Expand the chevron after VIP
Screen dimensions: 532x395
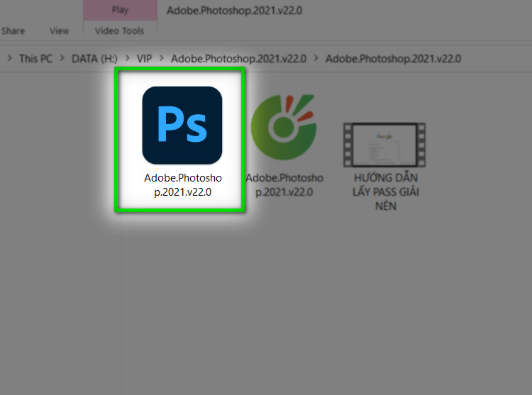click(x=161, y=58)
